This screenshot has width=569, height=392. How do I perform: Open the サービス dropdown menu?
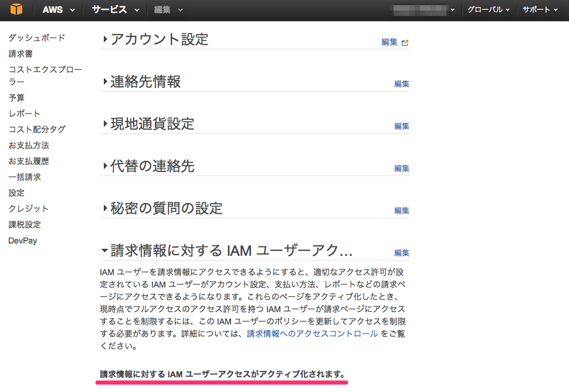(x=116, y=10)
